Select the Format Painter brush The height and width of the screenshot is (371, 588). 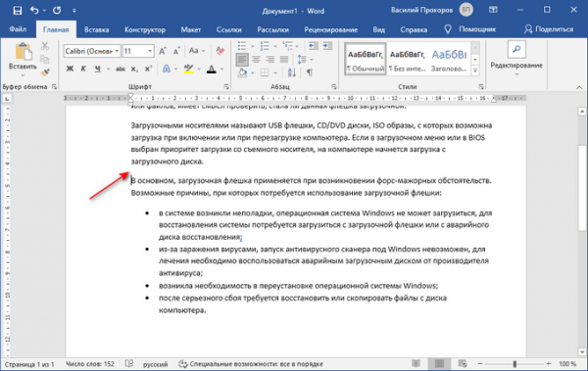click(45, 72)
